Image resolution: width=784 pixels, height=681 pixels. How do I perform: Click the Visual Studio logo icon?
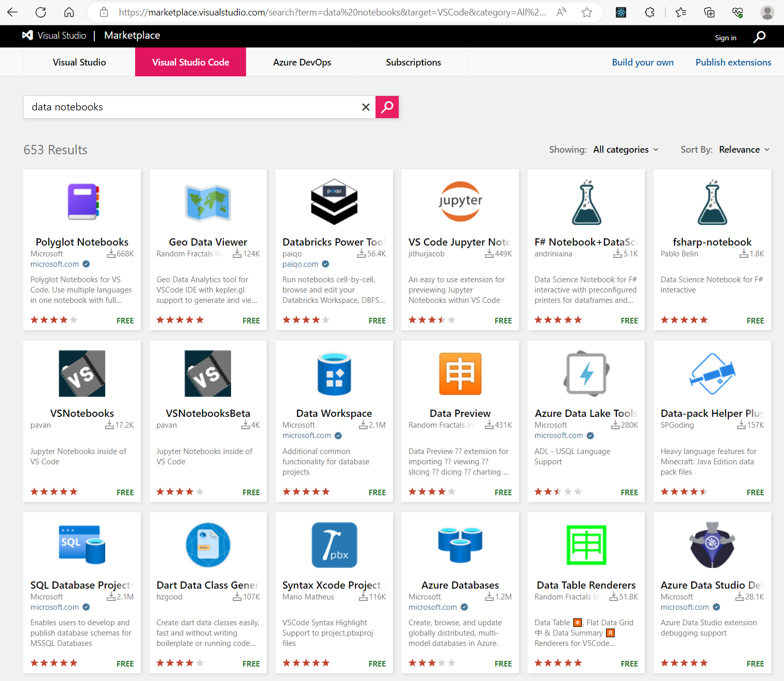click(28, 35)
